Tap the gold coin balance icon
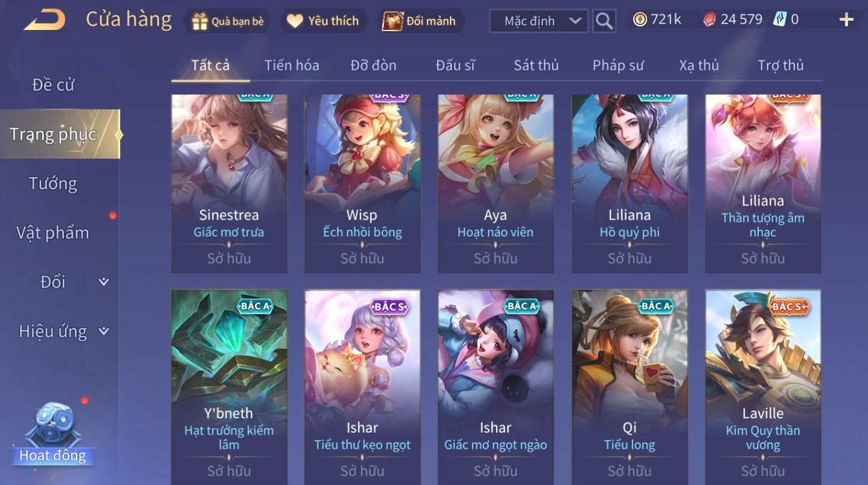The height and width of the screenshot is (485, 868). click(x=639, y=20)
